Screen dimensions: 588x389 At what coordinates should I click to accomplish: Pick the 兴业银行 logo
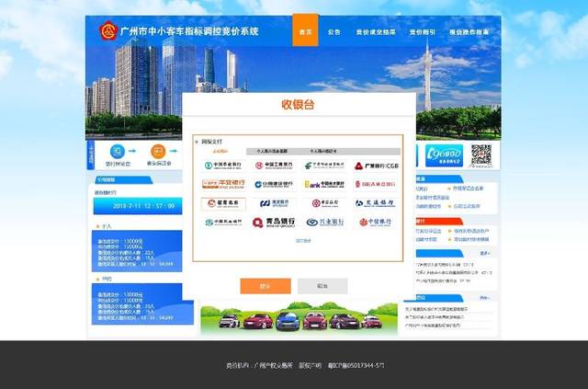click(x=324, y=223)
